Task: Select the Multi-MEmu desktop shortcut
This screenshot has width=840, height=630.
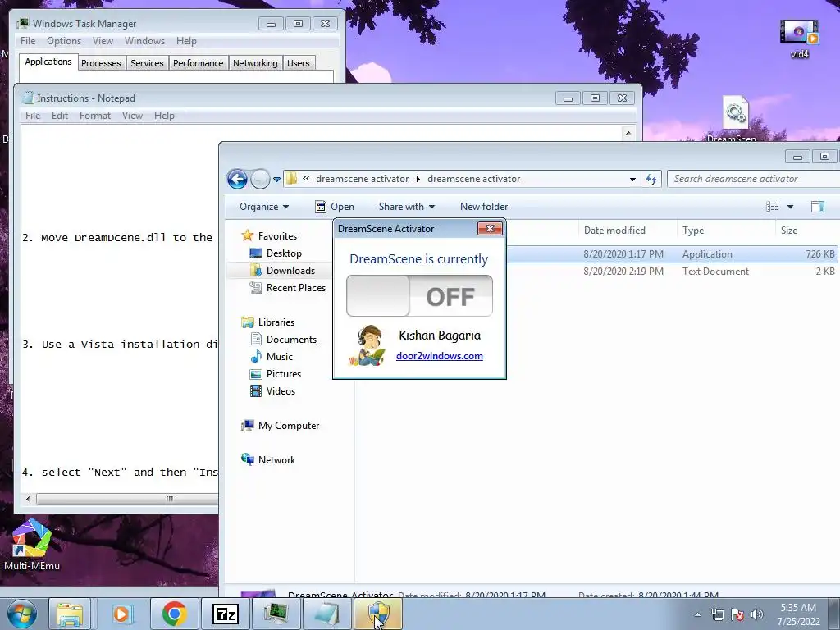Action: click(32, 545)
